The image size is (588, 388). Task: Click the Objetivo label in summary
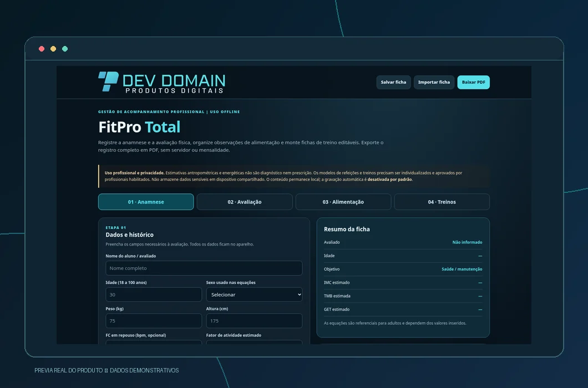pos(332,269)
